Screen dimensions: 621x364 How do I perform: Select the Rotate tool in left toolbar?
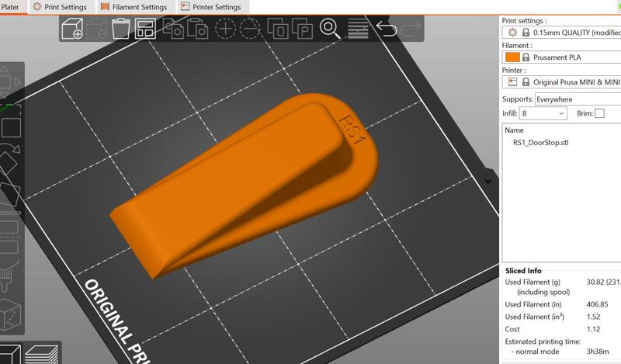click(11, 159)
